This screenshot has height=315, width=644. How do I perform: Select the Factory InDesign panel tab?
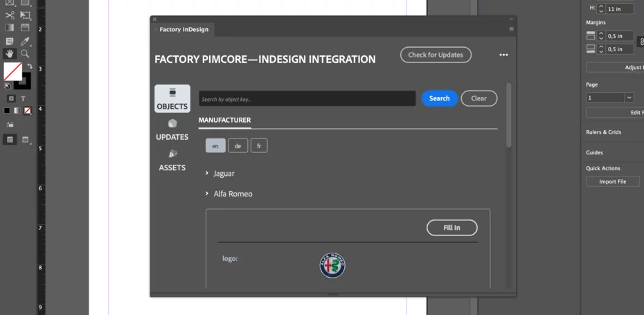pyautogui.click(x=184, y=30)
